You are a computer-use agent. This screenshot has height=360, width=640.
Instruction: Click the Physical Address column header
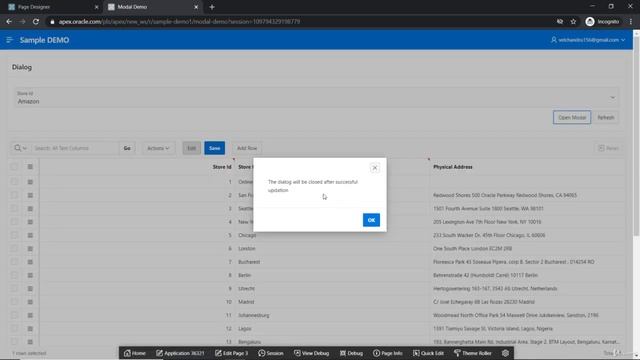(x=453, y=167)
